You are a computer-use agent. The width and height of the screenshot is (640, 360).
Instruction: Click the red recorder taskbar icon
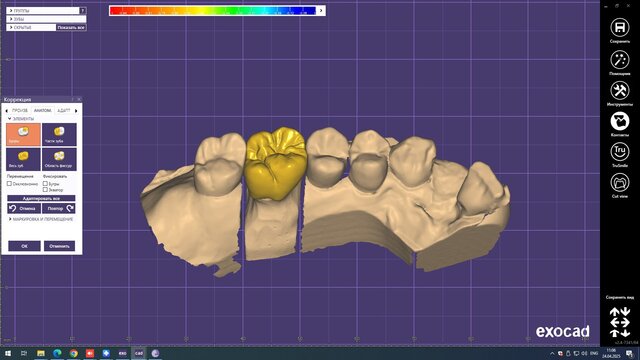pyautogui.click(x=90, y=353)
